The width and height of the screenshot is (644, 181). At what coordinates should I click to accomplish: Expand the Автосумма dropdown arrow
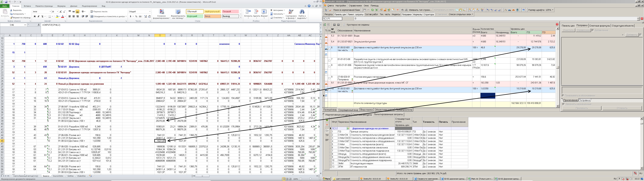click(284, 10)
